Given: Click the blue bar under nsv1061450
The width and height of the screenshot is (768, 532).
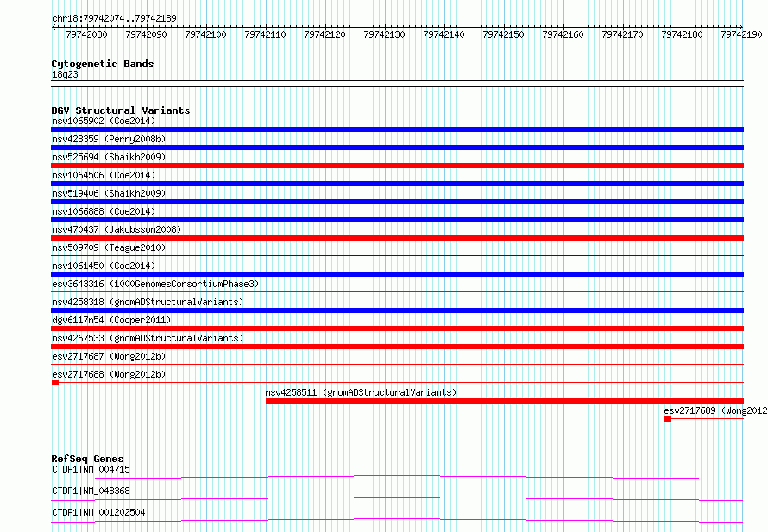Looking at the screenshot, I should point(397,274).
